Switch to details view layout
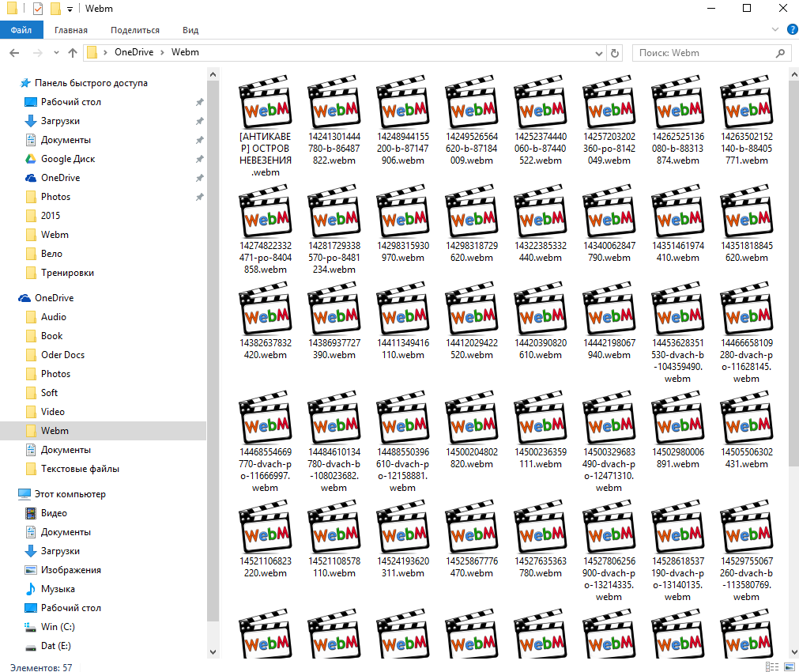Image resolution: width=799 pixels, height=672 pixels. coord(772,667)
